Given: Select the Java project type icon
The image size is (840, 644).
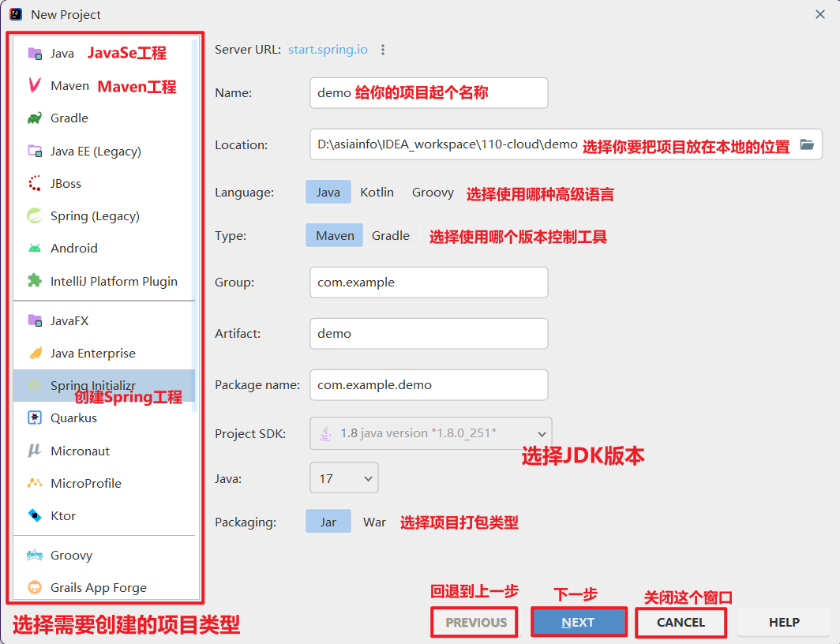Looking at the screenshot, I should pos(35,54).
